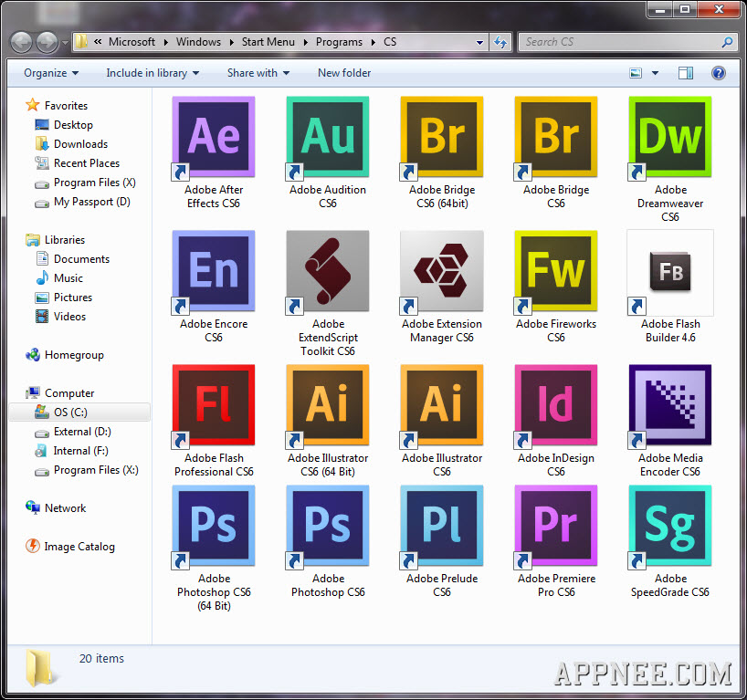Expand the arrow after Start Menu in the path

point(305,42)
